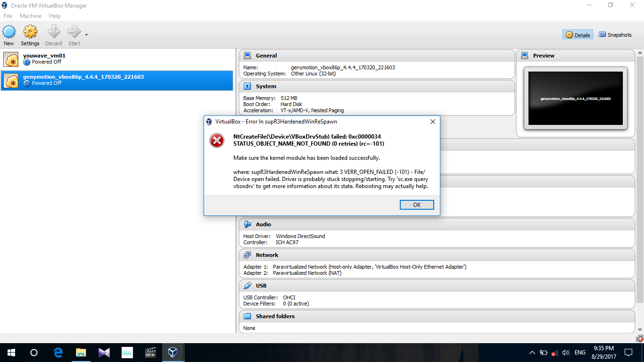This screenshot has height=362, width=644.
Task: Open the File menu
Action: [x=8, y=16]
